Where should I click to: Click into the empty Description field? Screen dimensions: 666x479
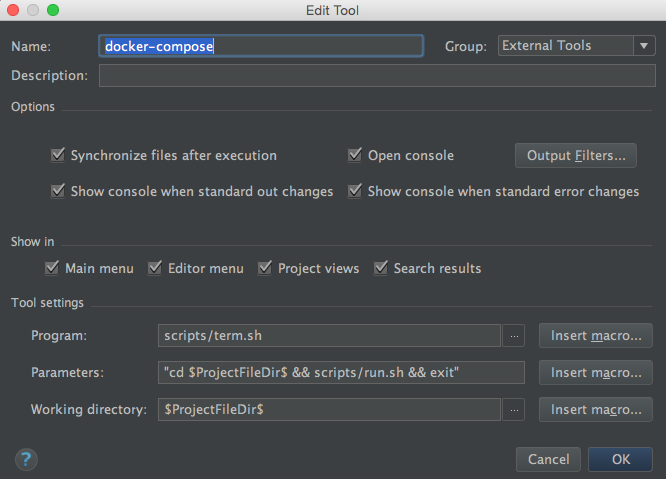coord(377,76)
